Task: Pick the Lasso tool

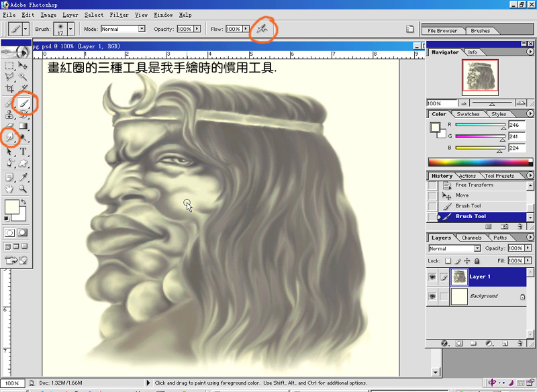Action: click(9, 77)
